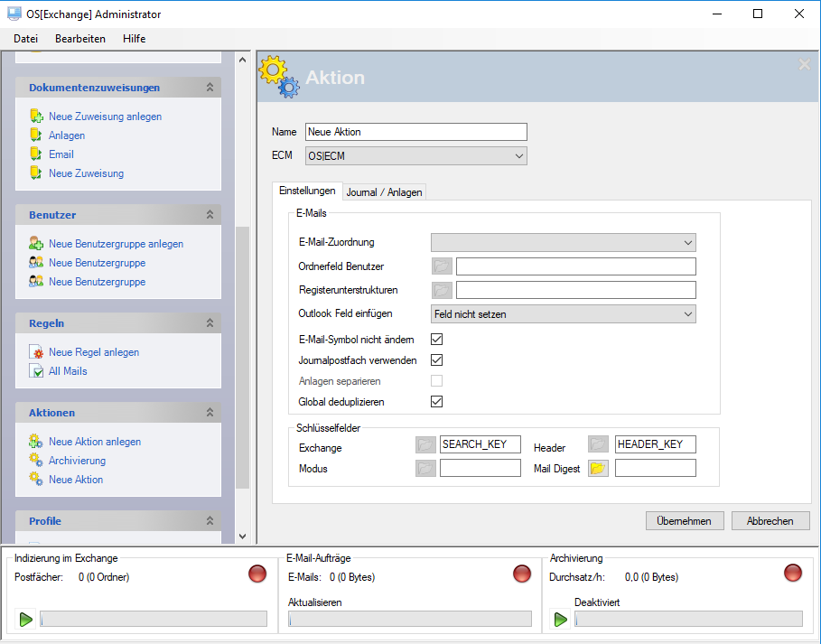Image resolution: width=821 pixels, height=644 pixels.
Task: Click folder icon beside the Exchange key field
Action: [425, 444]
